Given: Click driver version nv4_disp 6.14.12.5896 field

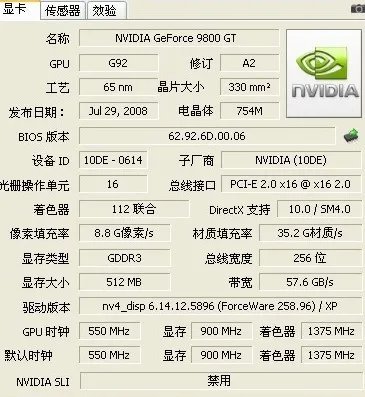Looking at the screenshot, I should 220,306.
